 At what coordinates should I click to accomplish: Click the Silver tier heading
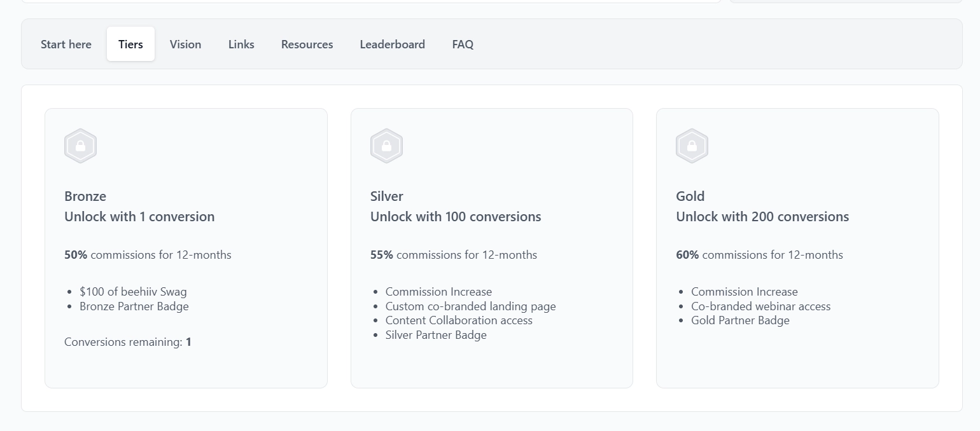click(x=387, y=196)
